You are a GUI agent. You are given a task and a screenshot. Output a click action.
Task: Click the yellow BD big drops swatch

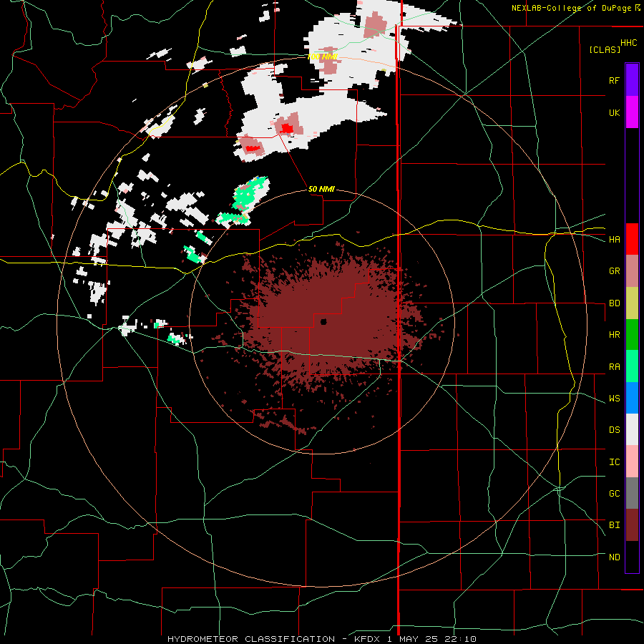[x=632, y=303]
